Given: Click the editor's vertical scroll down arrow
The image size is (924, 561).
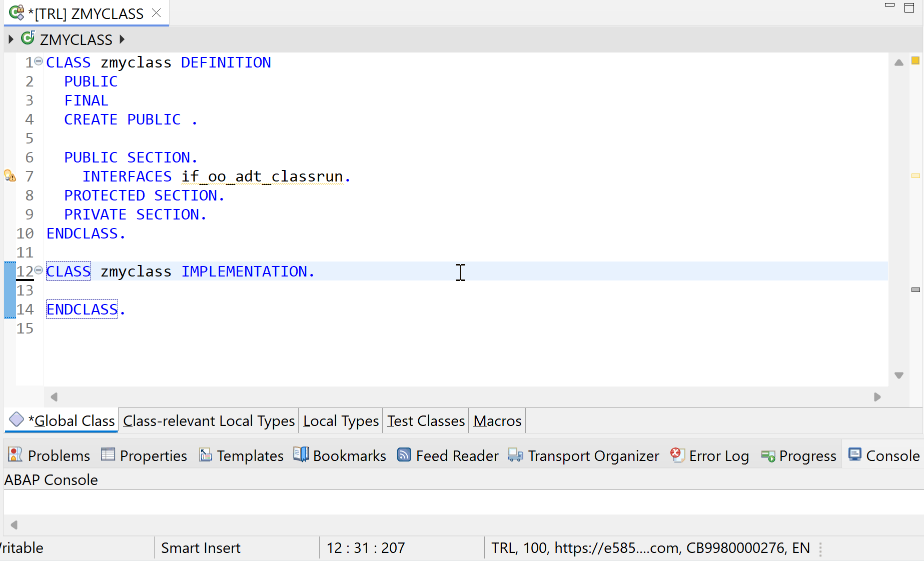Looking at the screenshot, I should click(899, 375).
